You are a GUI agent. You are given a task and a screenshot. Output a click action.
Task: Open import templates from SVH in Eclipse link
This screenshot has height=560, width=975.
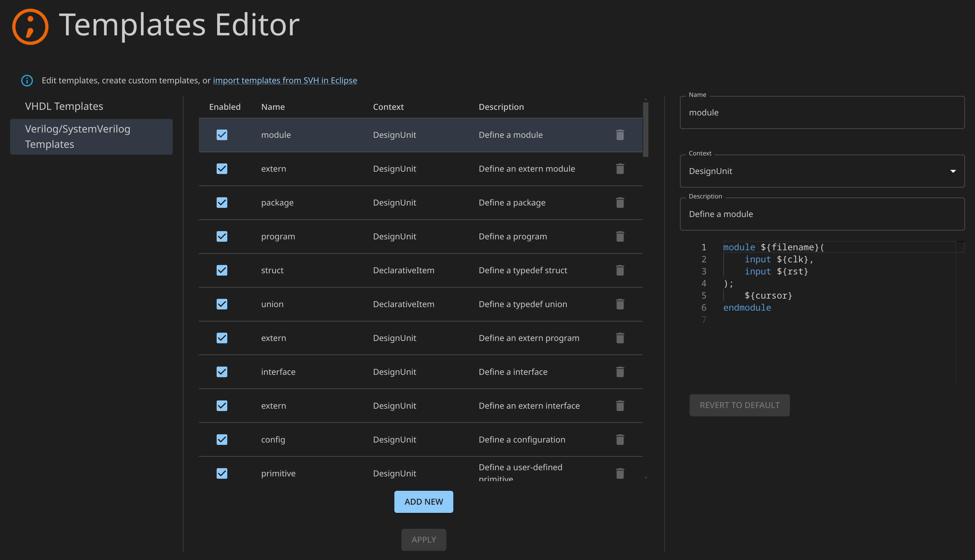[x=285, y=80]
